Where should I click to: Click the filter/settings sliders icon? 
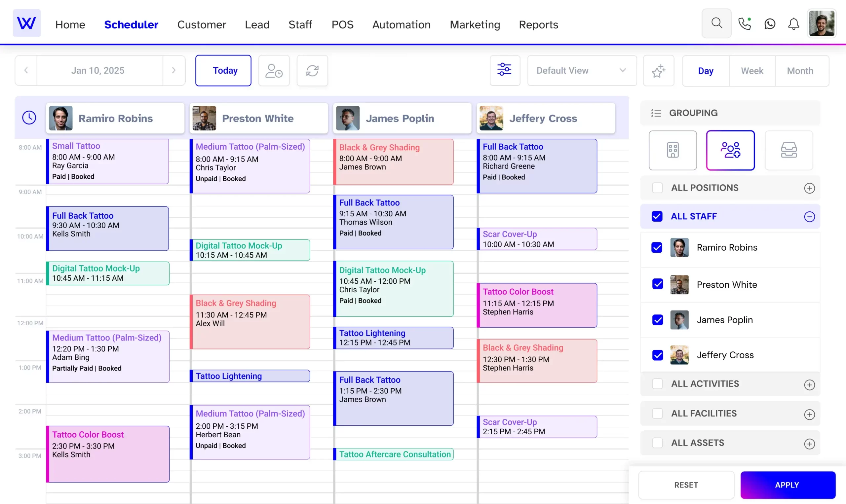[x=504, y=70]
